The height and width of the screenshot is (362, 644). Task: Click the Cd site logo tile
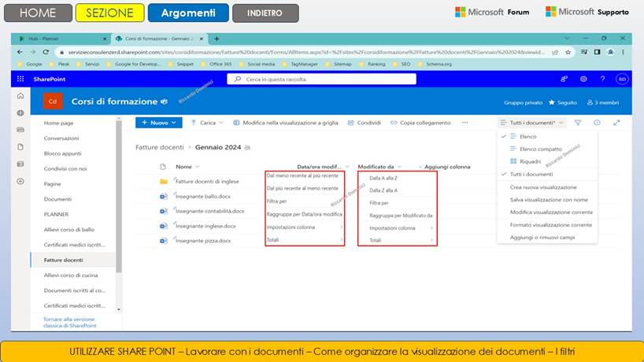[53, 102]
